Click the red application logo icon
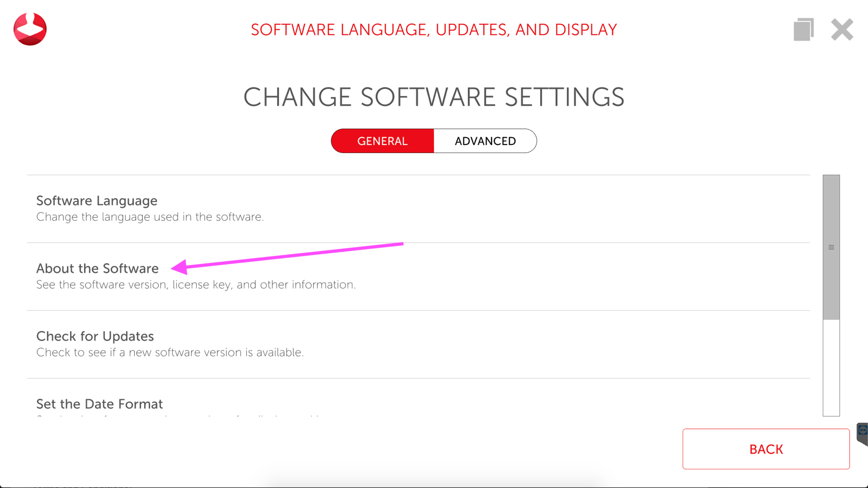This screenshot has width=868, height=488. point(30,29)
